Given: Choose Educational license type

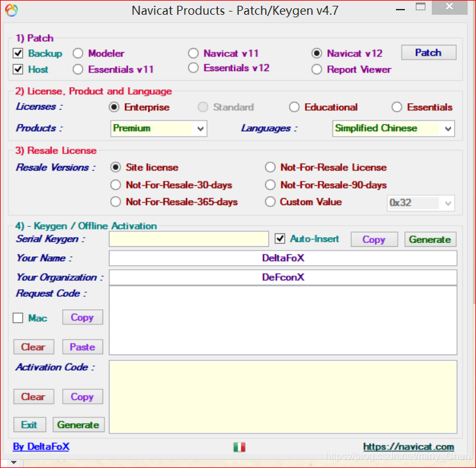Looking at the screenshot, I should [294, 107].
